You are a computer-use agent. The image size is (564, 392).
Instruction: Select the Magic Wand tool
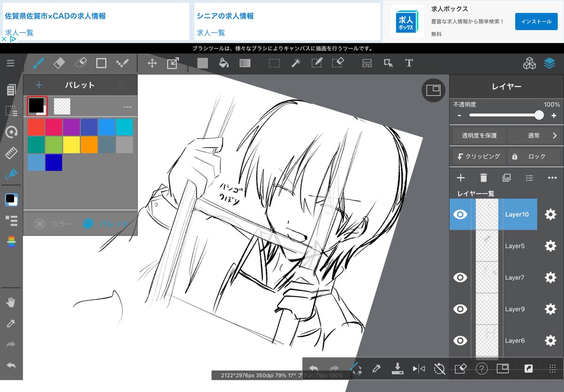click(296, 63)
